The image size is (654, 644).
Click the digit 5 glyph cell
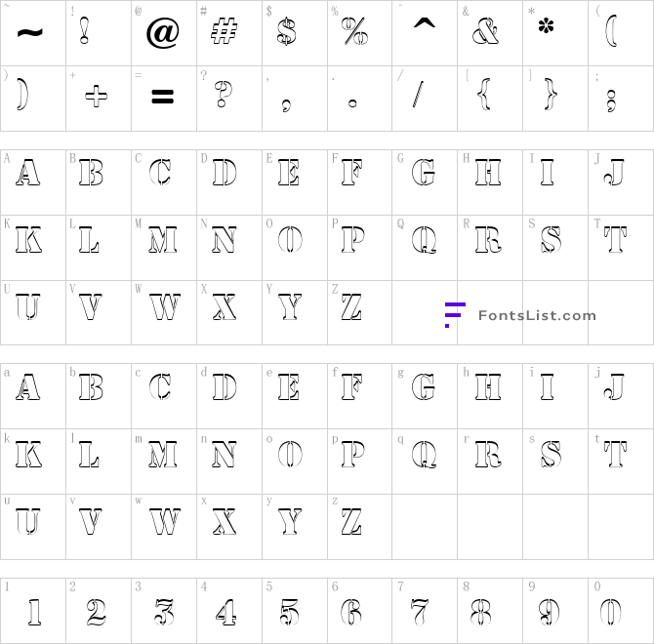(x=289, y=611)
